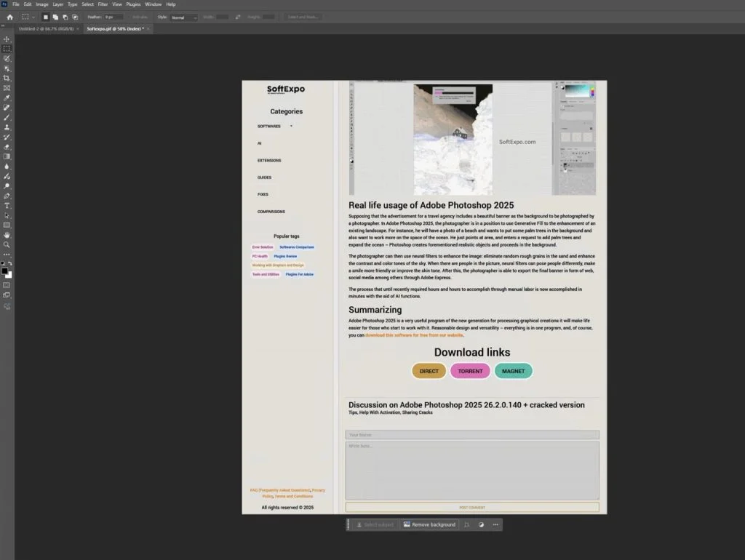Screen dimensions: 745x560
Task: Open the Photoshop Home screen icon
Action: click(10, 17)
